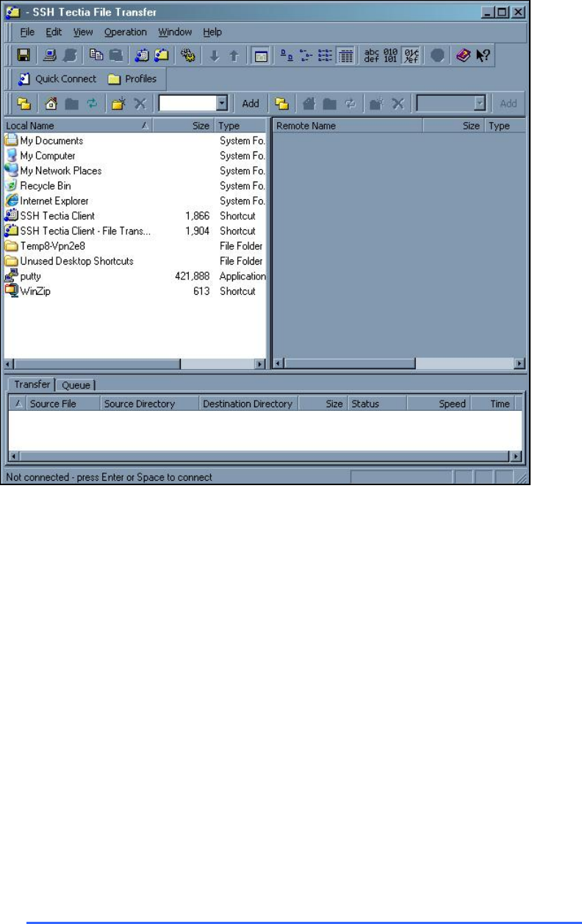This screenshot has width=582, height=924.
Task: Select ASCII transfer mode (abc def)
Action: [x=373, y=55]
